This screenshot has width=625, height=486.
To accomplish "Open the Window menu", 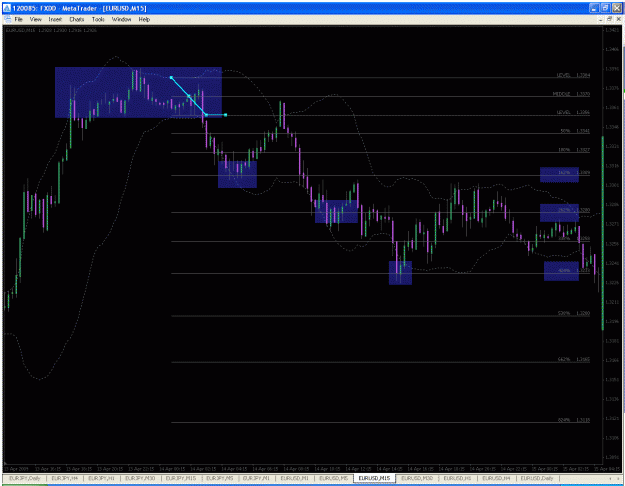I will pos(121,19).
